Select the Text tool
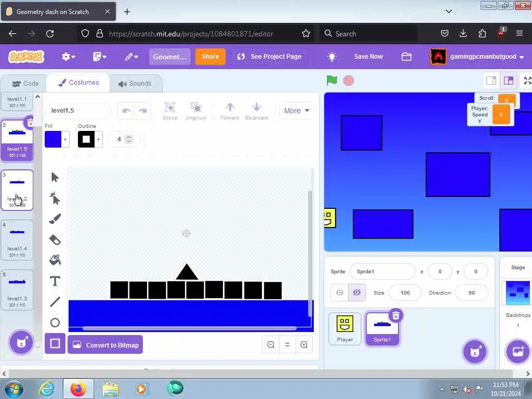Viewport: 532px width, 399px height. 55,281
